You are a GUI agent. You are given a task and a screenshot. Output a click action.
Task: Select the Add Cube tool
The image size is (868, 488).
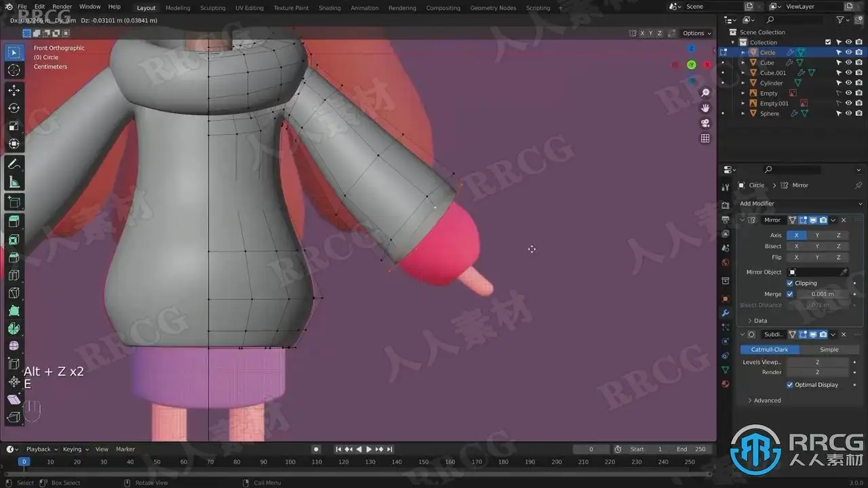pyautogui.click(x=14, y=201)
